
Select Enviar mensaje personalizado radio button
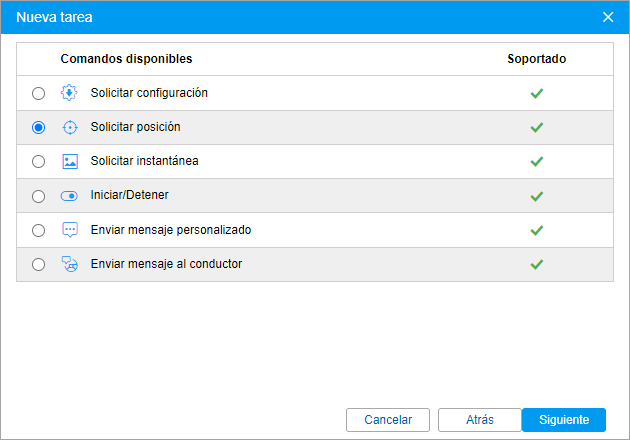39,230
